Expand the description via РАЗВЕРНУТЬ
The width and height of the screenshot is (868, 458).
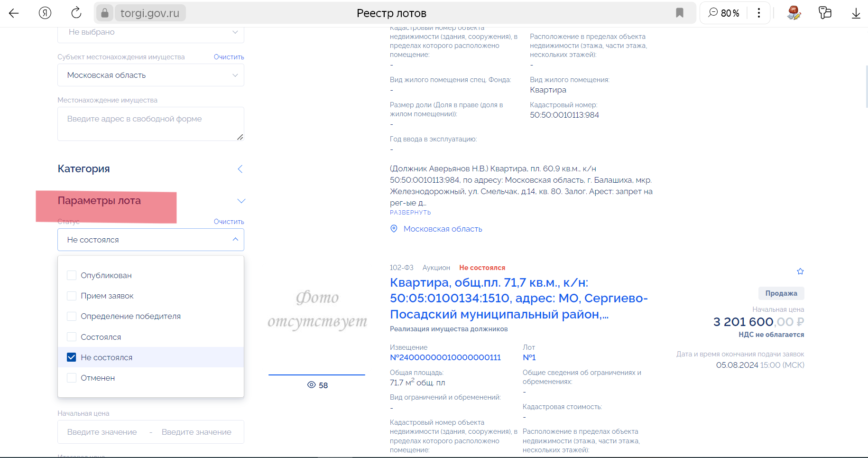[410, 213]
